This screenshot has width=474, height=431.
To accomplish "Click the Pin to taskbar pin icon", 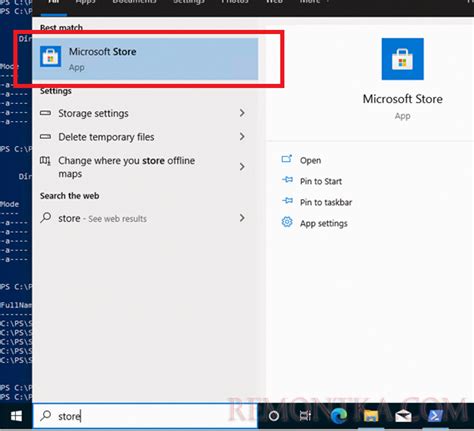I will pyautogui.click(x=287, y=201).
